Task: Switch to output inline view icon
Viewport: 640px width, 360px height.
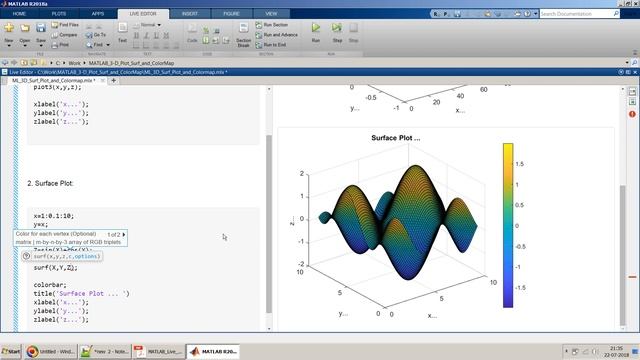Action: point(632,102)
